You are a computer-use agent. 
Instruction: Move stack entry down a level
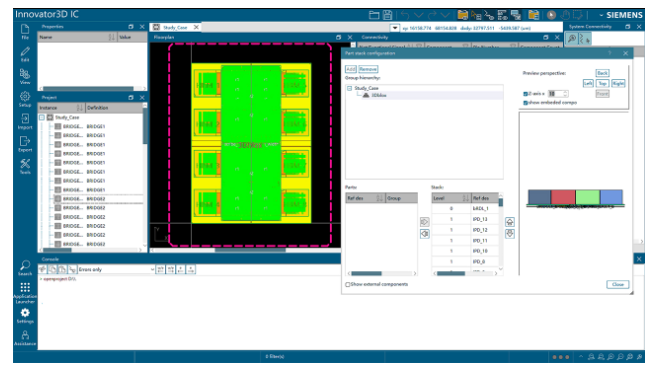[510, 234]
